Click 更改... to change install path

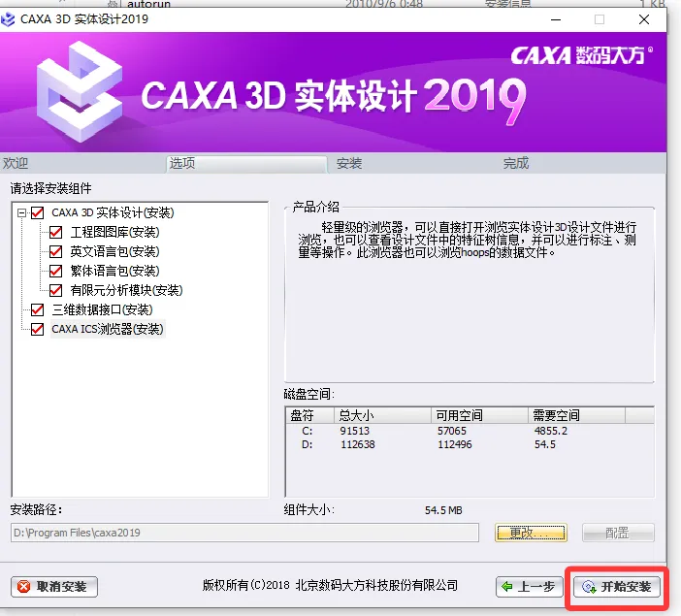coord(531,533)
